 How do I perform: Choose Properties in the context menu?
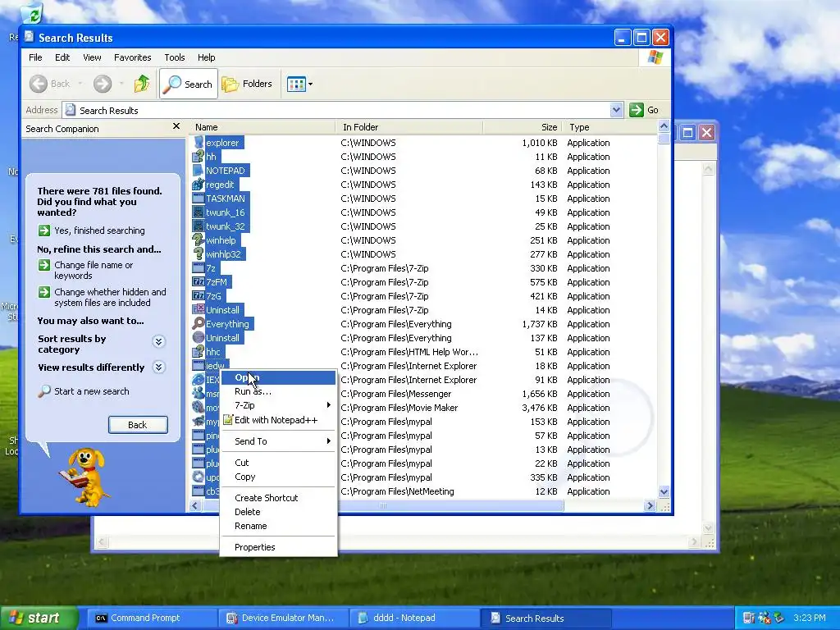pos(278,547)
